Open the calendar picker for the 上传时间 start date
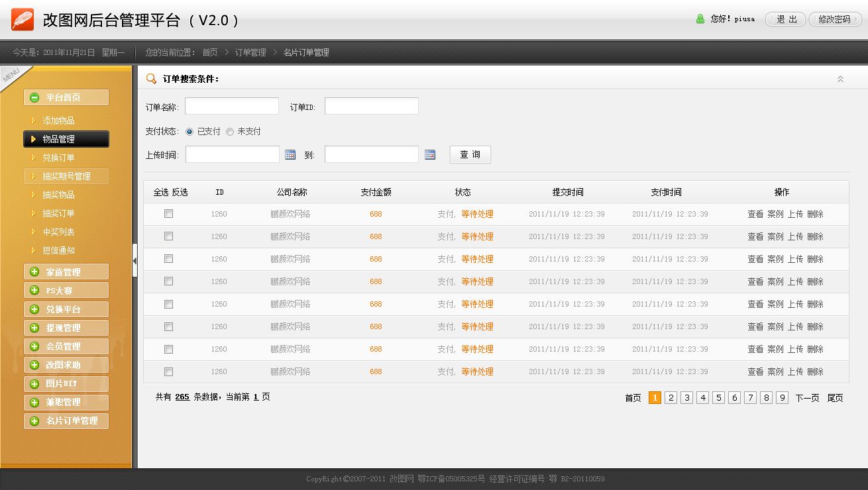The height and width of the screenshot is (490, 868). (290, 154)
